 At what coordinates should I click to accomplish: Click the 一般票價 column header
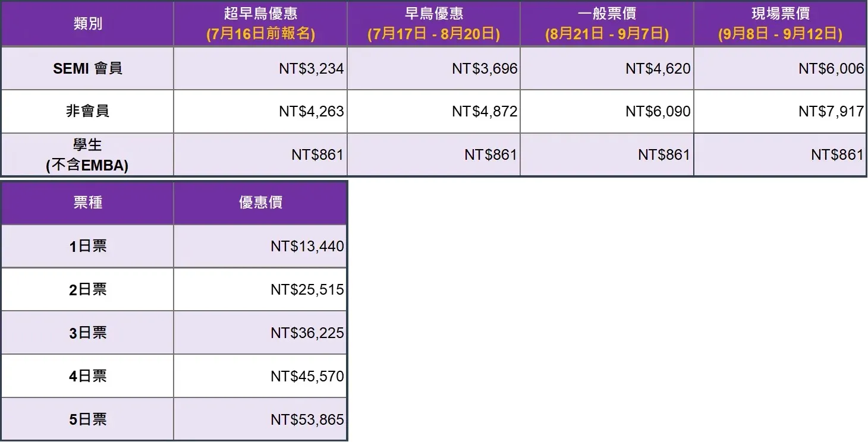[x=607, y=24]
